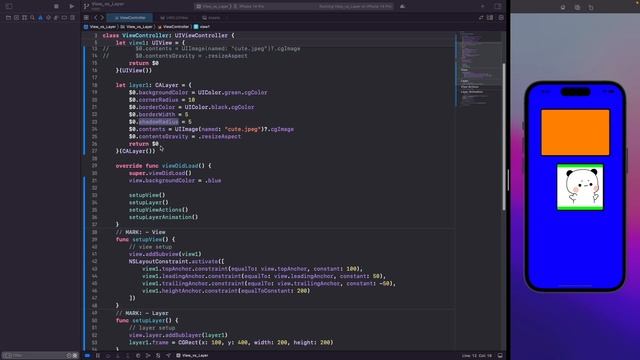This screenshot has height=360, width=640.
Task: Go back in editor history
Action: 96,18
